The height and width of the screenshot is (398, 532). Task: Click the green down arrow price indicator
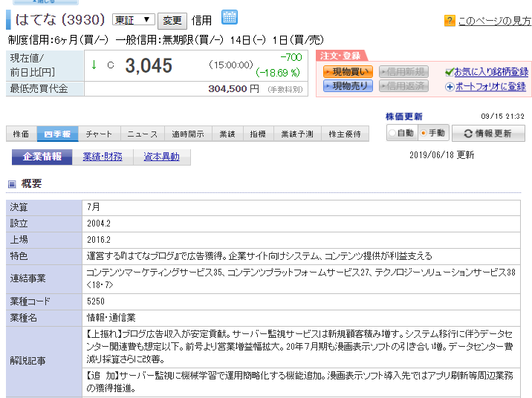(94, 65)
